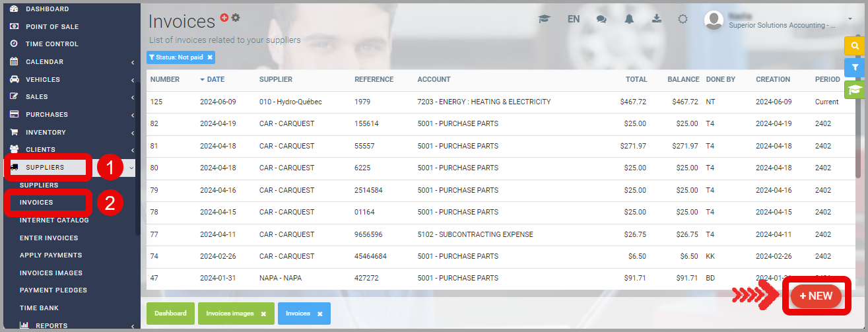The image size is (868, 332).
Task: Click the download icon in top bar
Action: 656,19
